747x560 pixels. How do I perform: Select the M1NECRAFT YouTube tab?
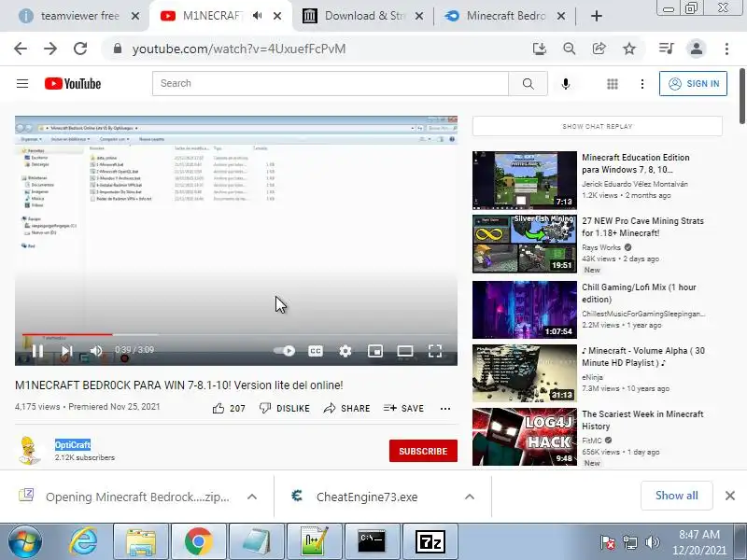point(213,16)
